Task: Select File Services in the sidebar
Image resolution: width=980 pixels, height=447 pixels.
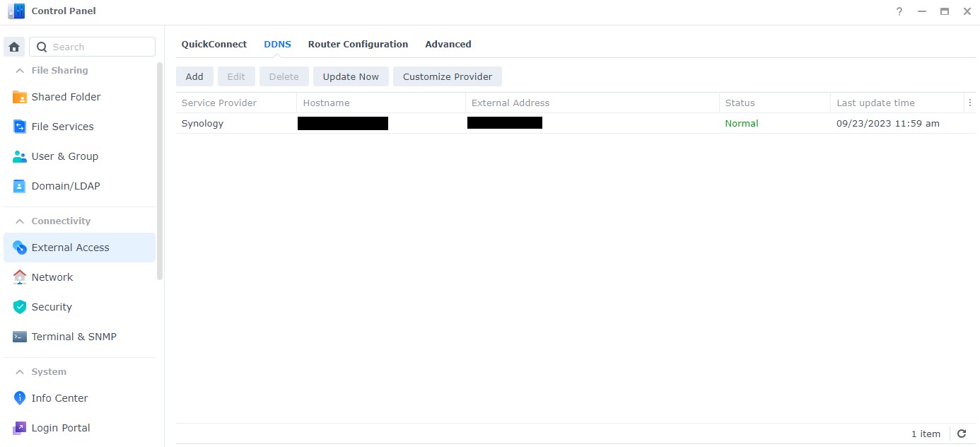Action: pos(62,127)
